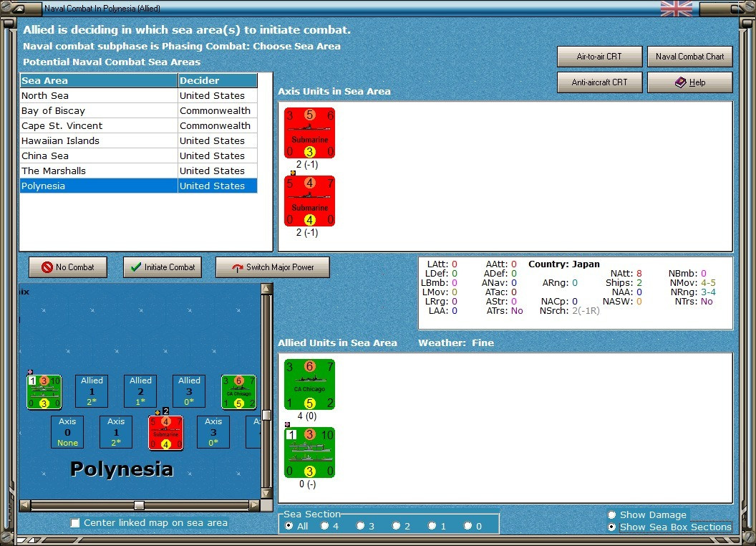The width and height of the screenshot is (756, 546).
Task: Select North Sea in the sea area list
Action: click(x=138, y=95)
